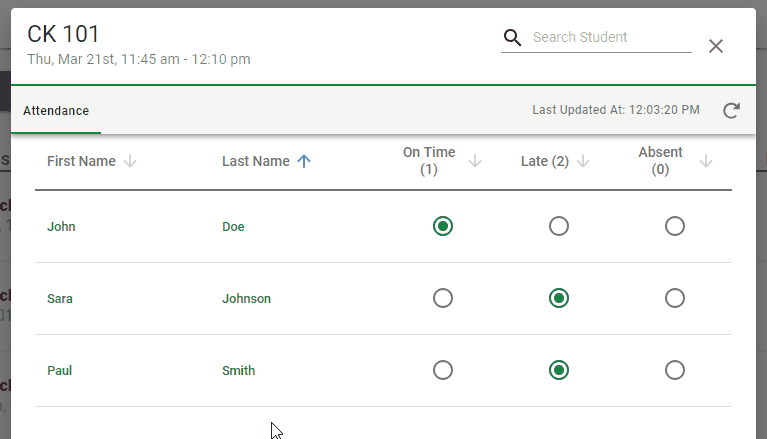767x439 pixels.
Task: Refresh attendance with the reload icon
Action: coord(731,111)
